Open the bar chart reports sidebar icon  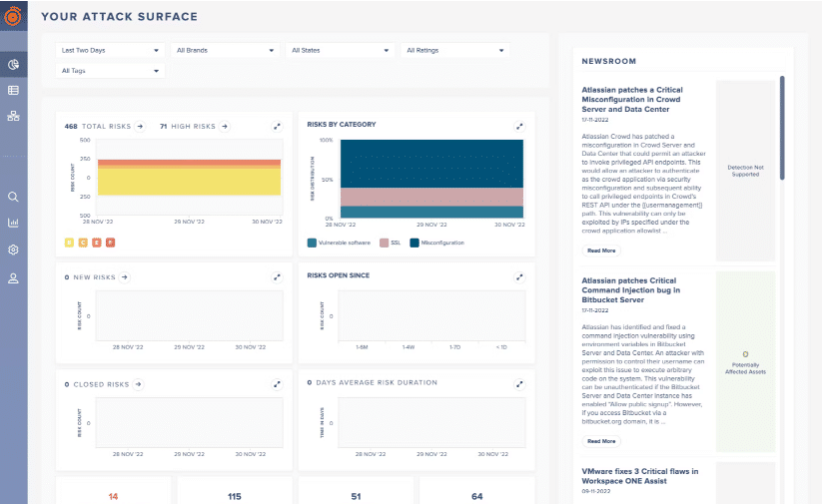[x=14, y=224]
